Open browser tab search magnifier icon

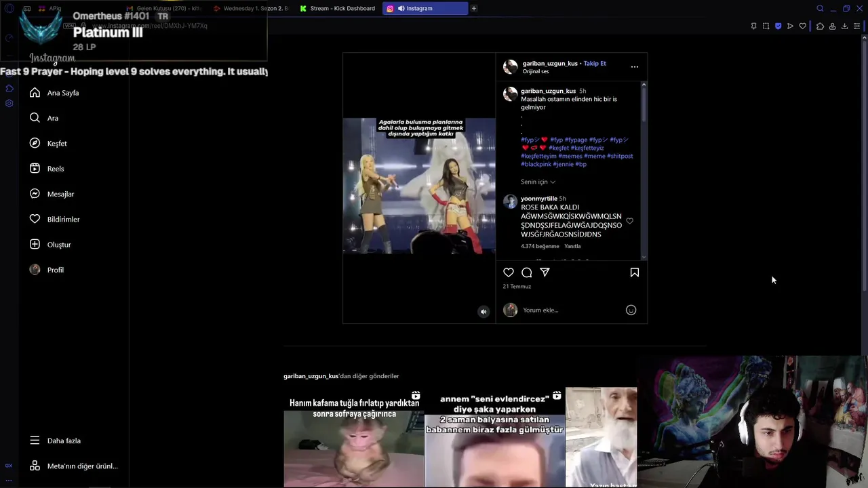[x=820, y=8]
